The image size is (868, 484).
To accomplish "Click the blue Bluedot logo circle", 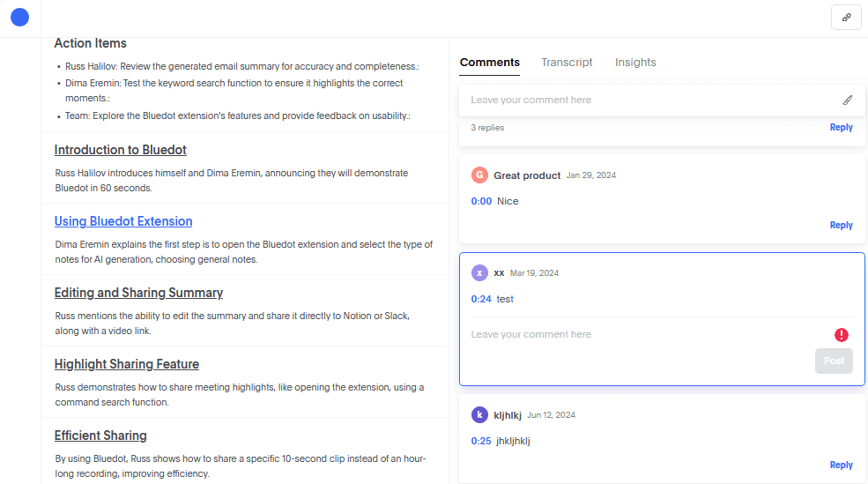I will 20,17.
